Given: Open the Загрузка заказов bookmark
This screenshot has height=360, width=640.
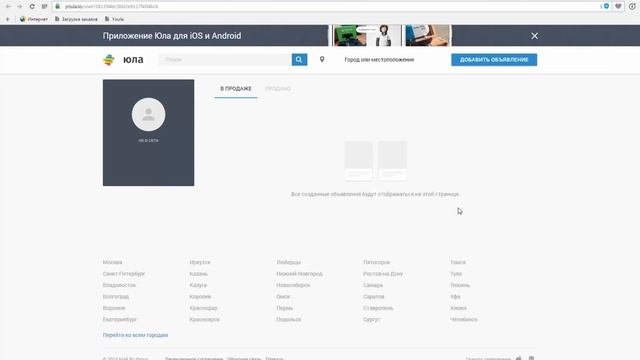Looking at the screenshot, I should point(76,19).
